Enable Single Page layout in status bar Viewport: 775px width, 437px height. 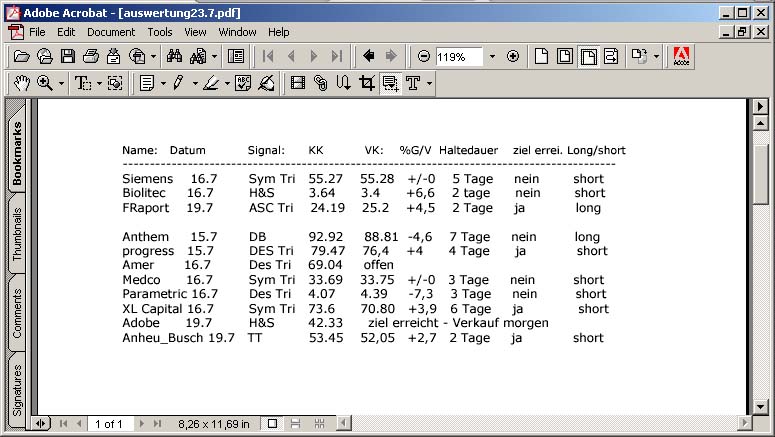272,424
